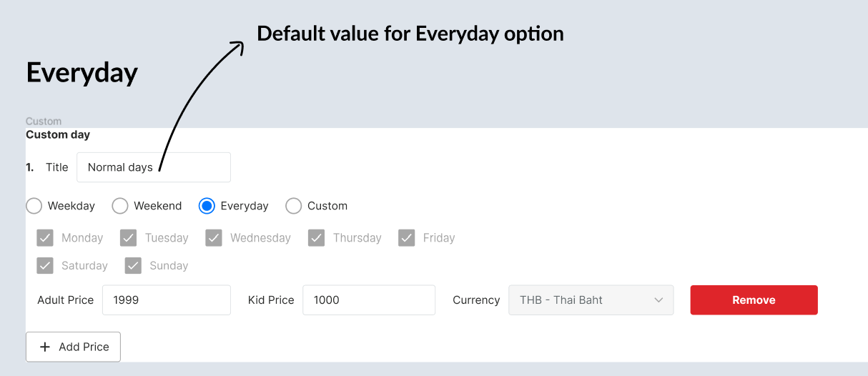Click the Currency dropdown chevron arrow
The height and width of the screenshot is (376, 868).
(659, 300)
